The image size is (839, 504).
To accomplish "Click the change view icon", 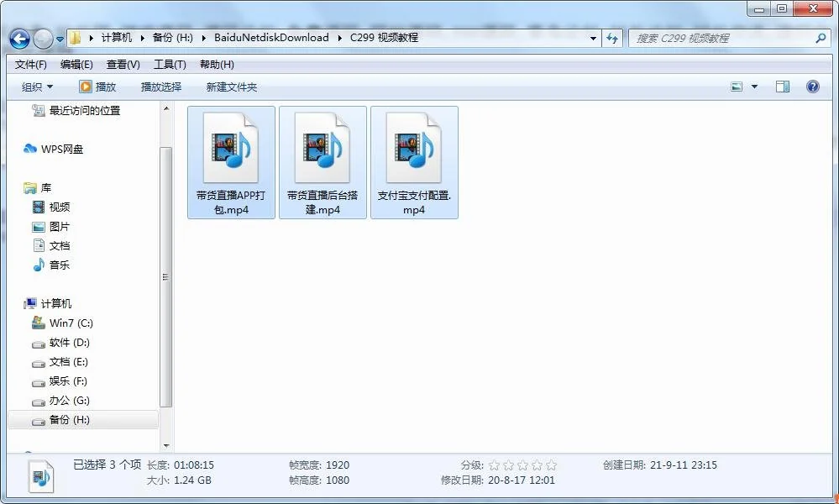I will pos(737,87).
